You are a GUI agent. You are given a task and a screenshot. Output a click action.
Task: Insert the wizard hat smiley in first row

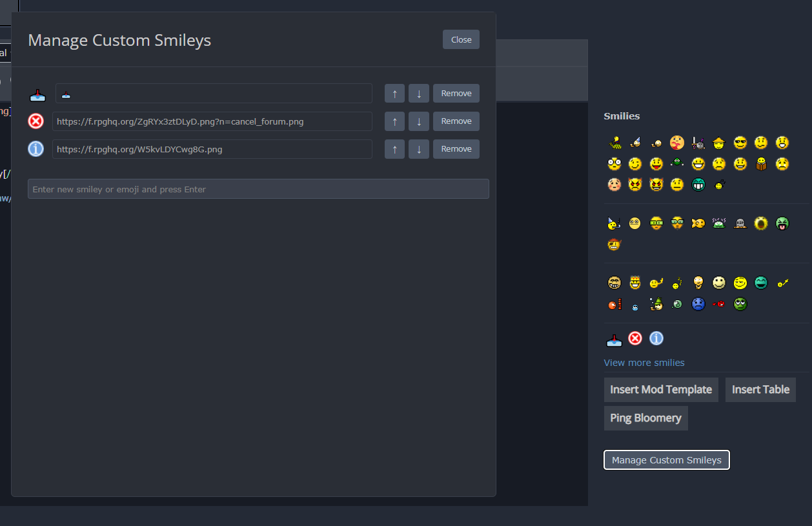click(635, 142)
